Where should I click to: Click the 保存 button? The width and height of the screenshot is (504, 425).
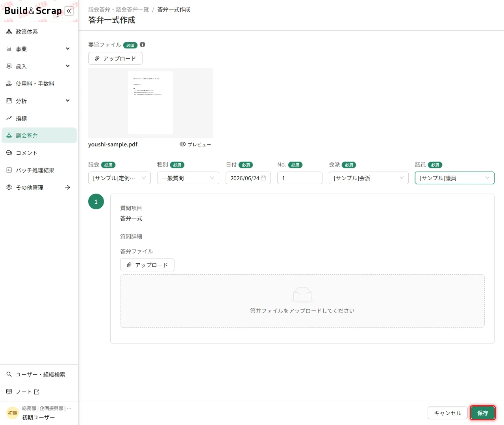(483, 413)
